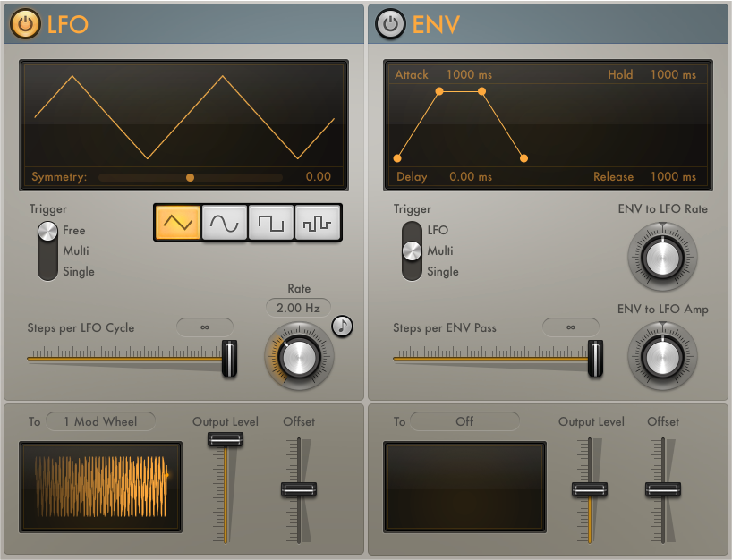Toggle the LFO power button
The height and width of the screenshot is (560, 732).
tap(25, 24)
